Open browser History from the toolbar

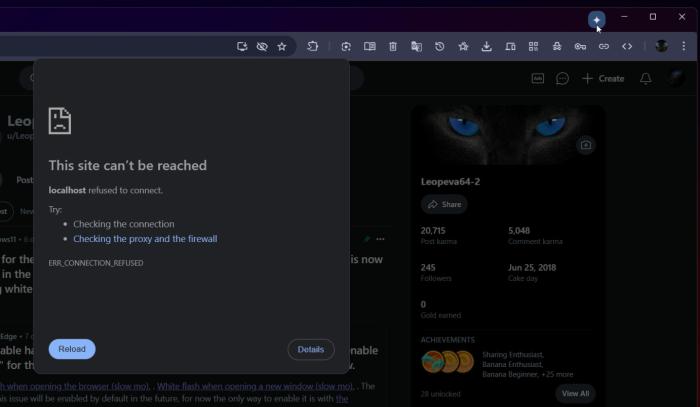click(x=439, y=46)
